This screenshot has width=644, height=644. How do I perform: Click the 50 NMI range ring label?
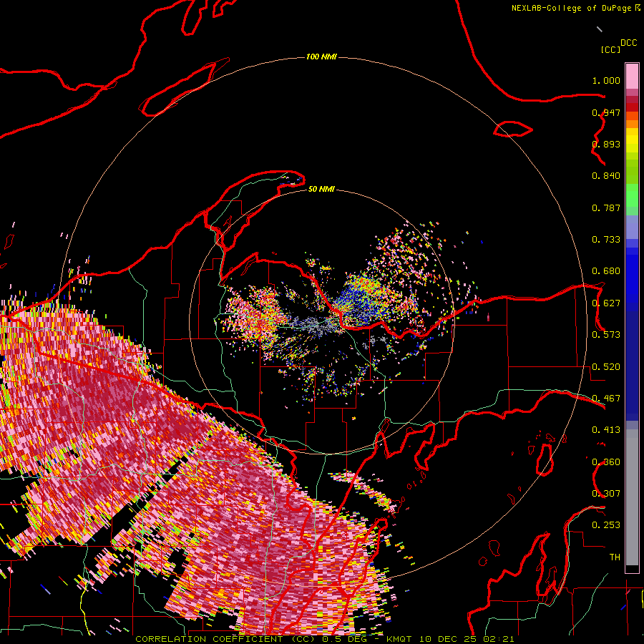pos(321,190)
